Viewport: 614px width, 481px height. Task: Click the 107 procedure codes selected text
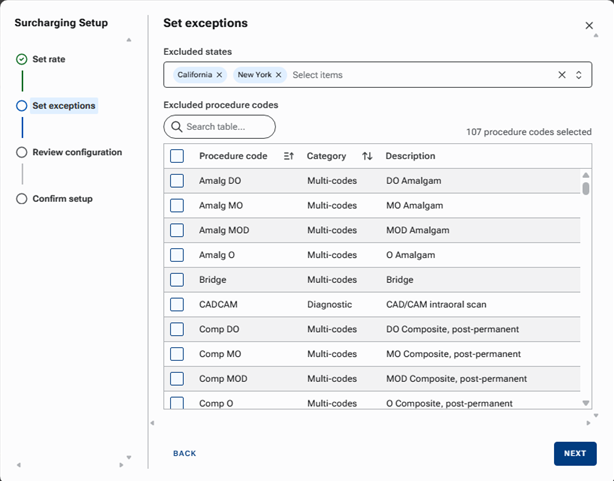529,132
